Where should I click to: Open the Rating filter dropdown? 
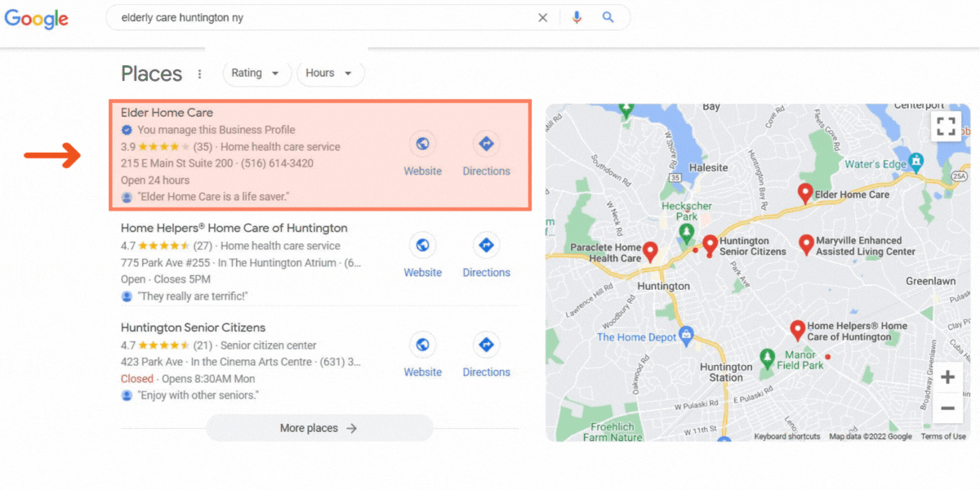256,73
